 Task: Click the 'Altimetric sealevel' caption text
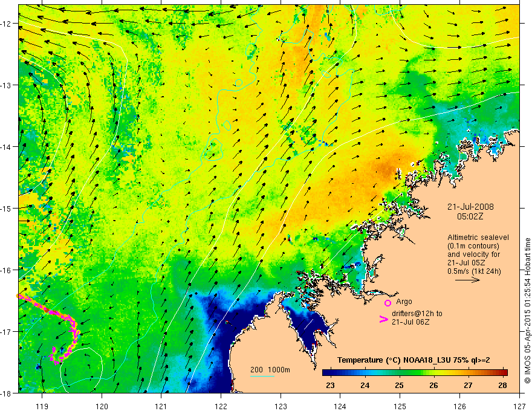tap(478, 238)
